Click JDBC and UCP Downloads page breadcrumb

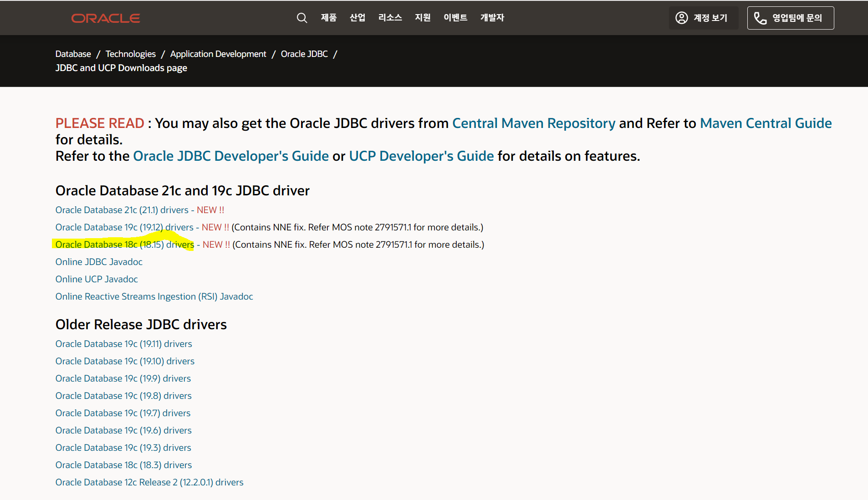121,68
